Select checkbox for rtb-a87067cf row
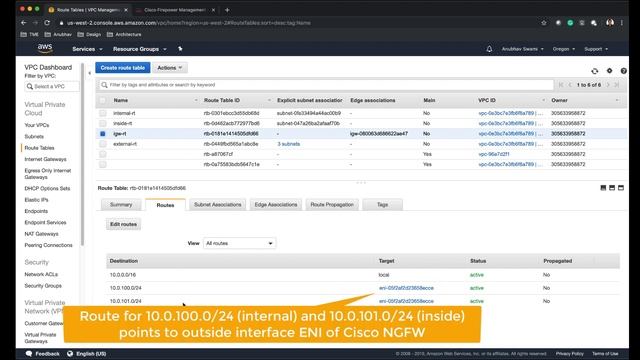 (102, 154)
